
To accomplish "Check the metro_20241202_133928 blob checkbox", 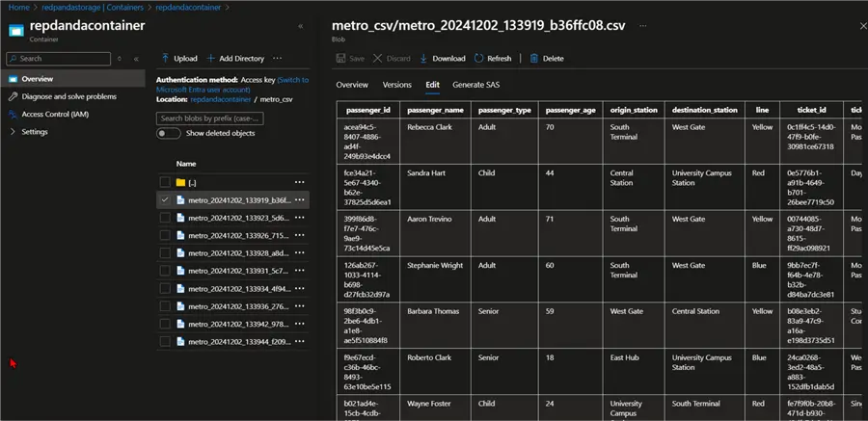I will point(165,252).
